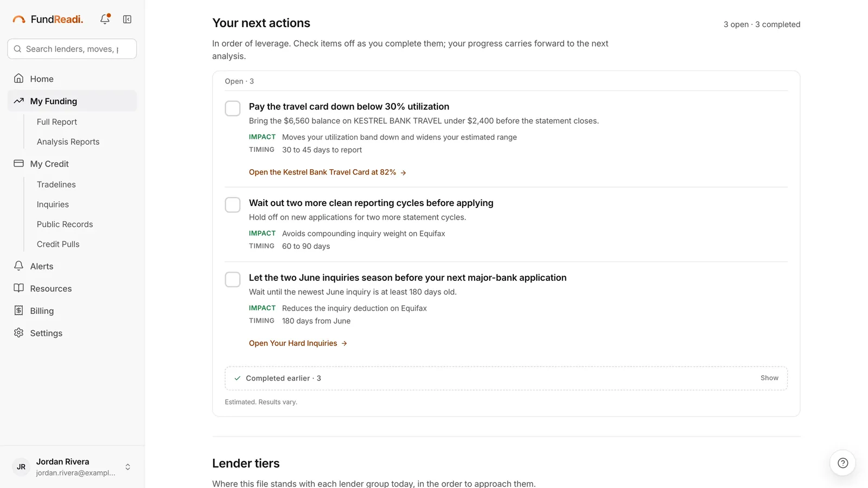This screenshot has height=488, width=868.
Task: Click the My Funding trend icon
Action: pyautogui.click(x=18, y=101)
